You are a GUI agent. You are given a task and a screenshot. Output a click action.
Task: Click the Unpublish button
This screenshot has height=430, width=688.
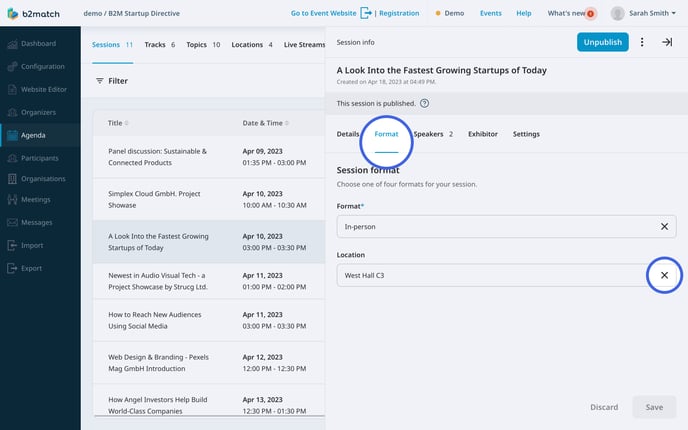point(602,42)
